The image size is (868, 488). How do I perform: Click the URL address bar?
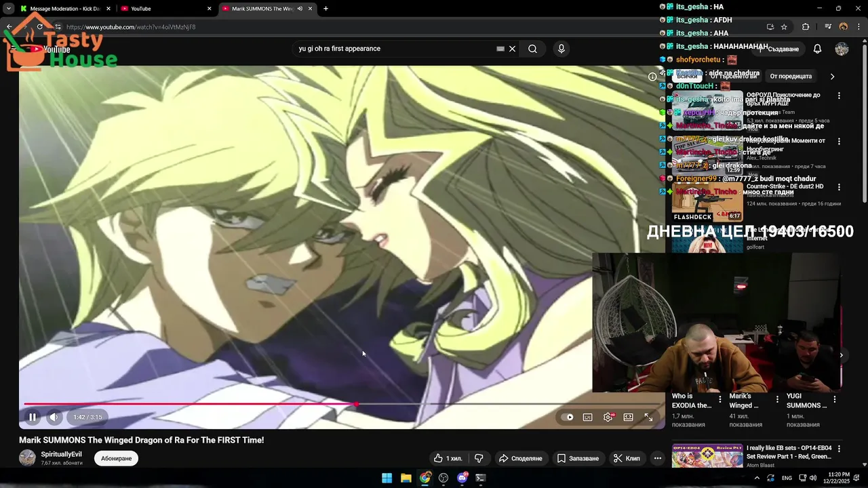(407, 27)
